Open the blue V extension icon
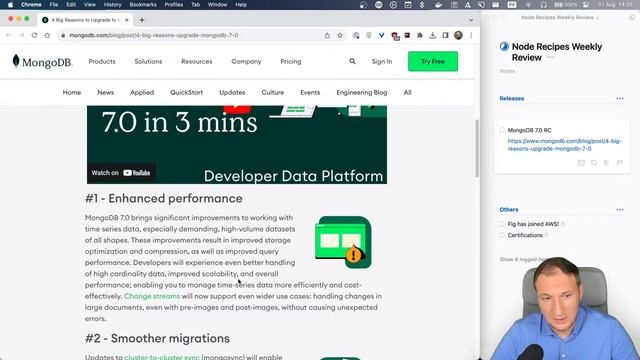The image size is (640, 360). tap(381, 36)
